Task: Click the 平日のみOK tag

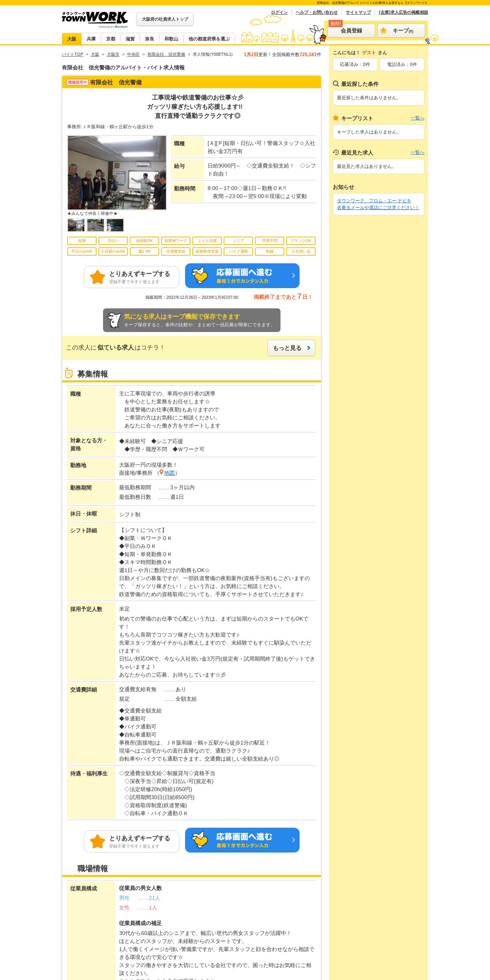Action: [x=82, y=251]
